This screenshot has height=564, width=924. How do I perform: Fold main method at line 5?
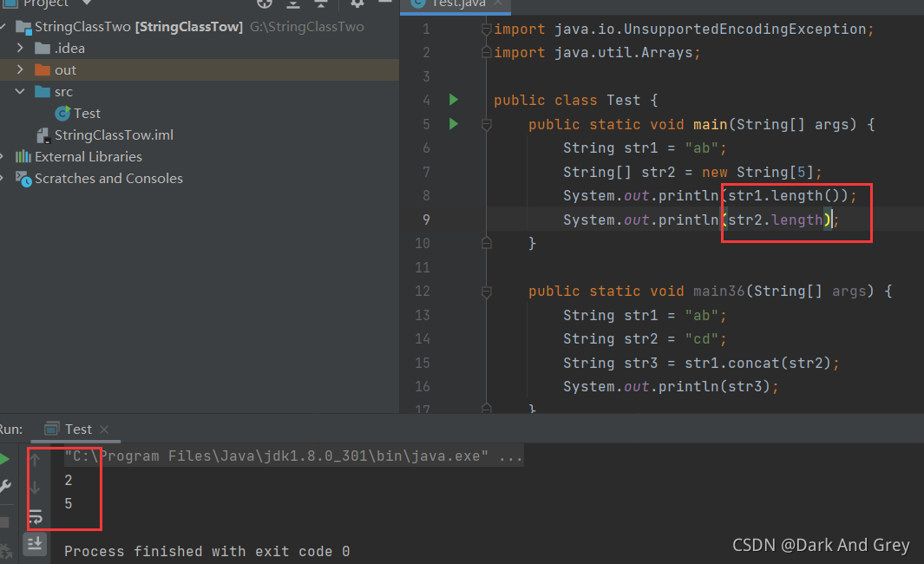pyautogui.click(x=486, y=124)
